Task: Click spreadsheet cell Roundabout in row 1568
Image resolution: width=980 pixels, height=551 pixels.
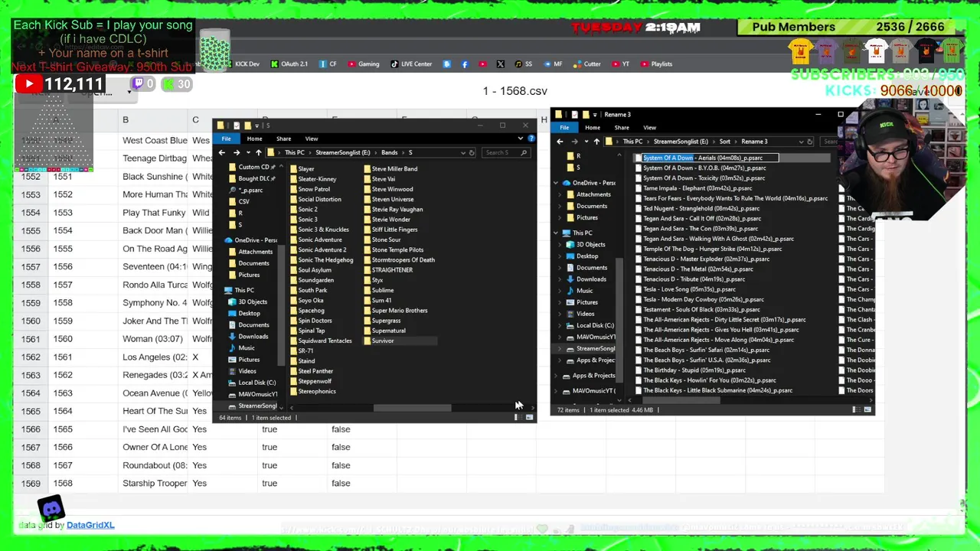Action: [x=154, y=465]
